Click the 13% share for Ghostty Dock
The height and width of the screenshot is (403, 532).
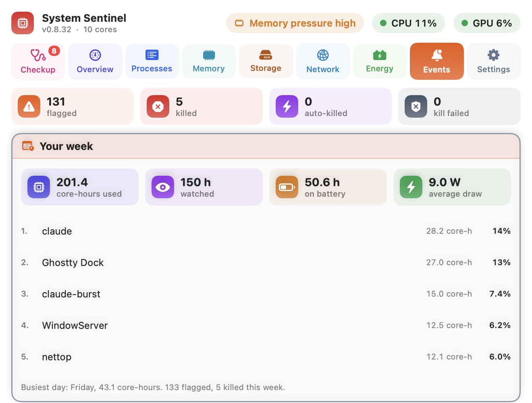point(501,262)
